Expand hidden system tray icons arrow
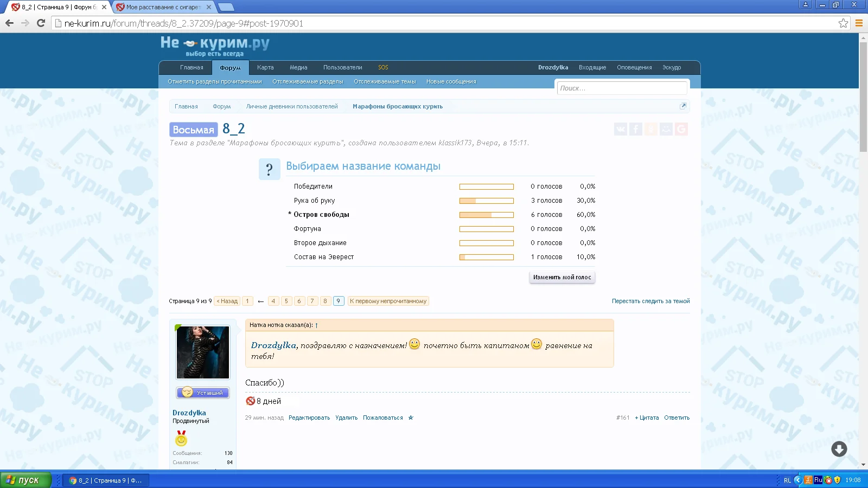Image resolution: width=868 pixels, height=488 pixels. click(x=797, y=480)
